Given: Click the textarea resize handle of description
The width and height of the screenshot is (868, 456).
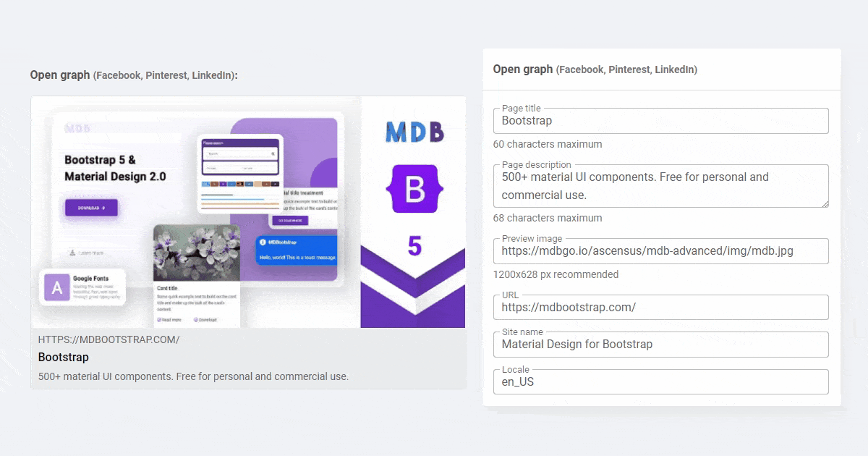Looking at the screenshot, I should (x=825, y=203).
